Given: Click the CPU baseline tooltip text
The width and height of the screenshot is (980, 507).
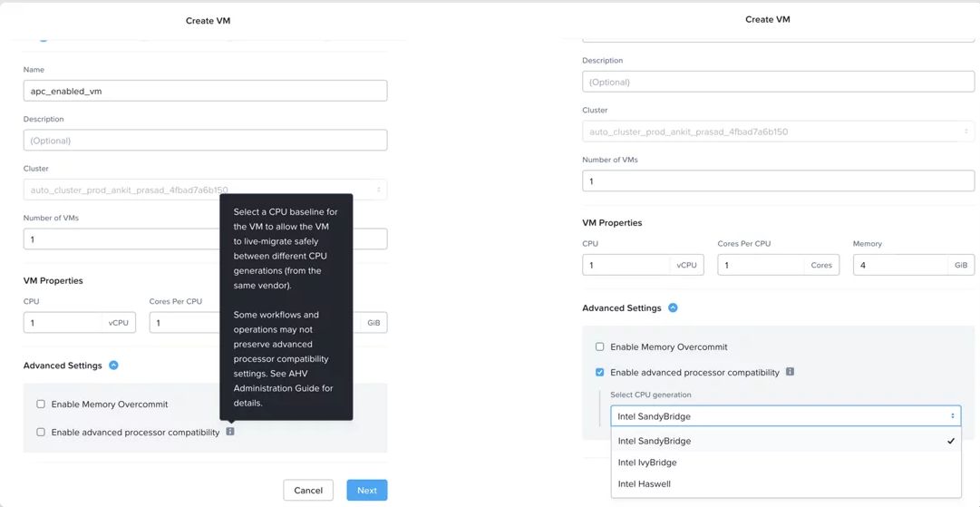Looking at the screenshot, I should tap(286, 307).
